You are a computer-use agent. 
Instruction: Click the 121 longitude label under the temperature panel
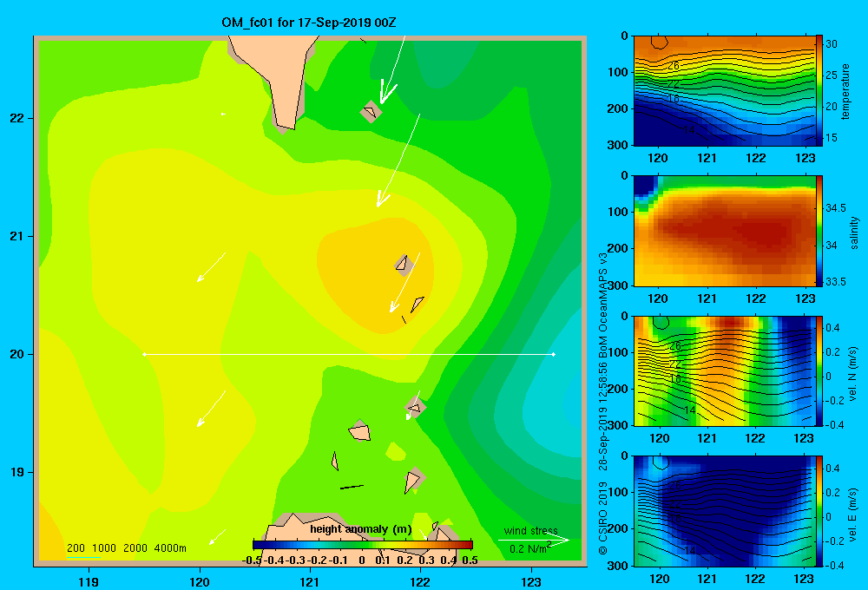click(707, 158)
